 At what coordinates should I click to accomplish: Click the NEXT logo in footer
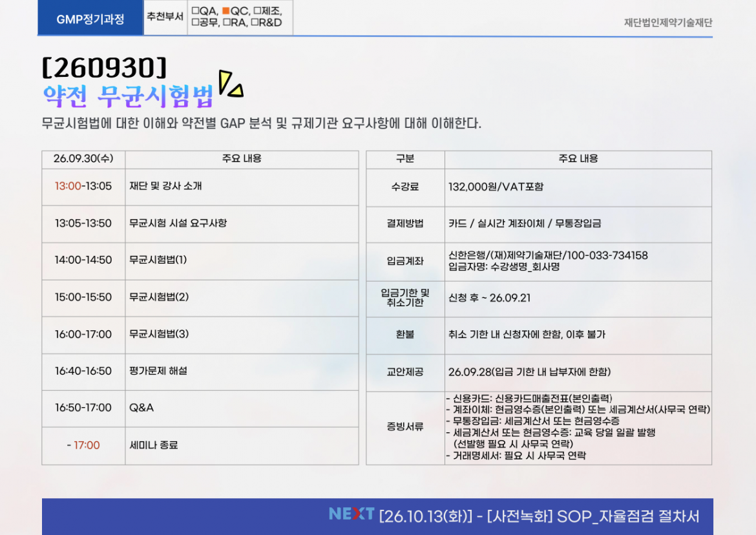351,514
